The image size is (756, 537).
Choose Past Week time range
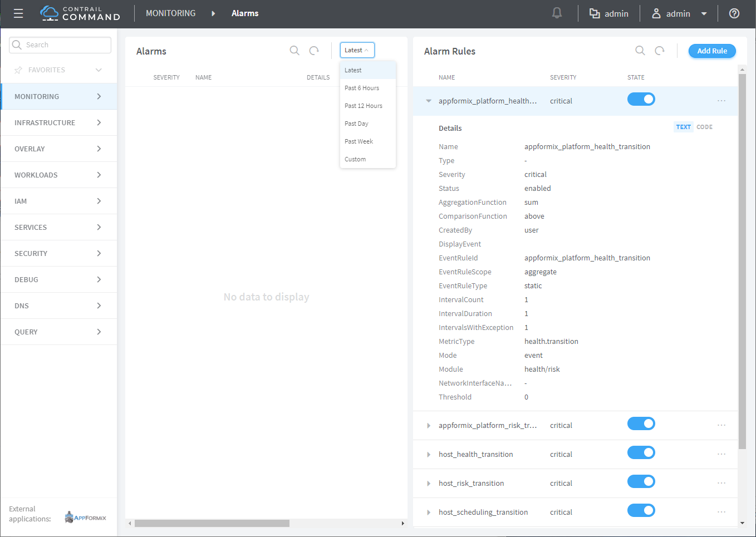pyautogui.click(x=368, y=141)
